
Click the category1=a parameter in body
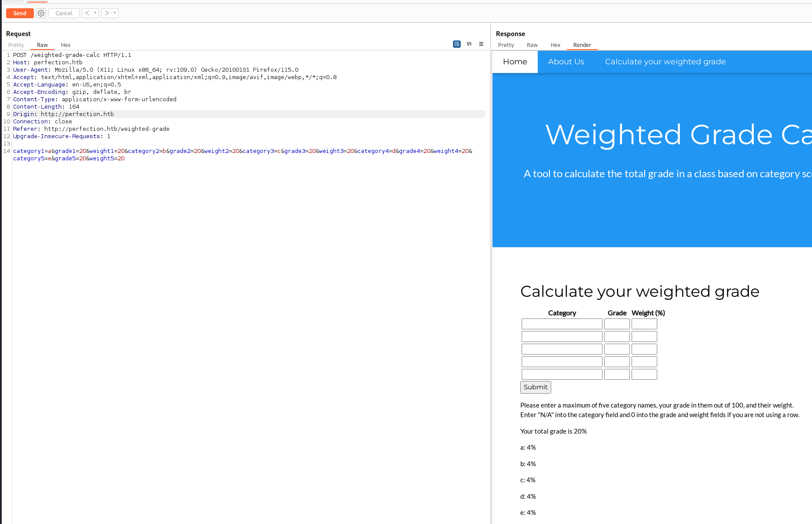(32, 151)
